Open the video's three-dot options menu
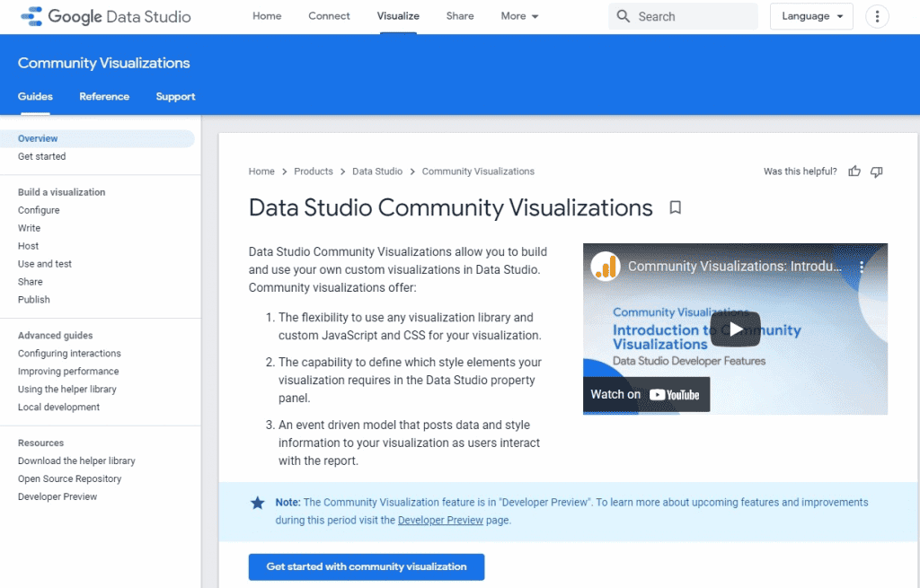920x588 pixels. pos(862,267)
